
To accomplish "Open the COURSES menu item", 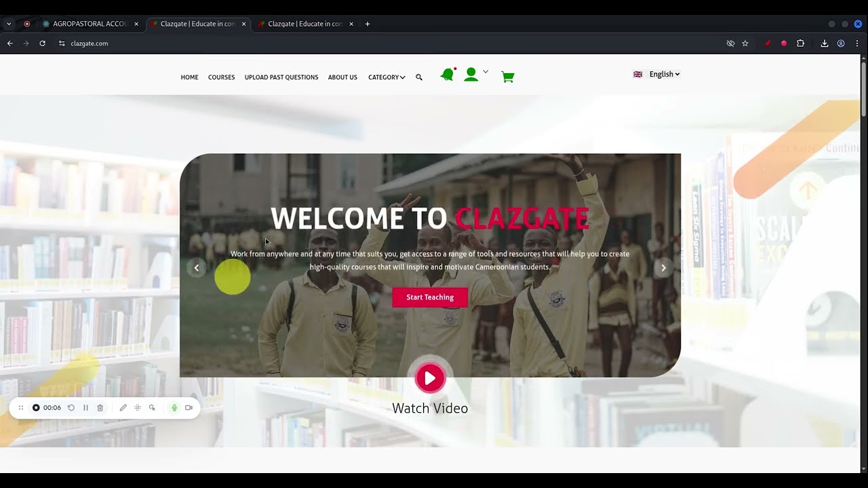I will tap(221, 77).
